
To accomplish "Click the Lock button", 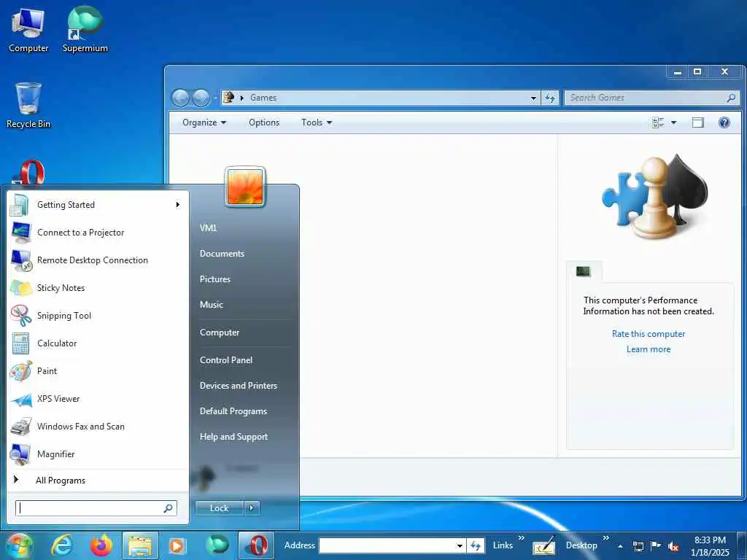I will tap(219, 508).
